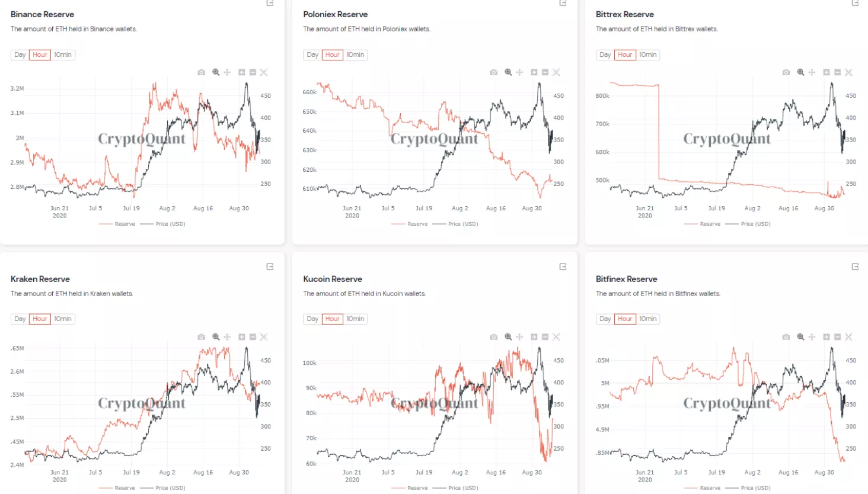Toggle Price (USD) legend in Binance chart
This screenshot has width=868, height=494.
(x=170, y=224)
